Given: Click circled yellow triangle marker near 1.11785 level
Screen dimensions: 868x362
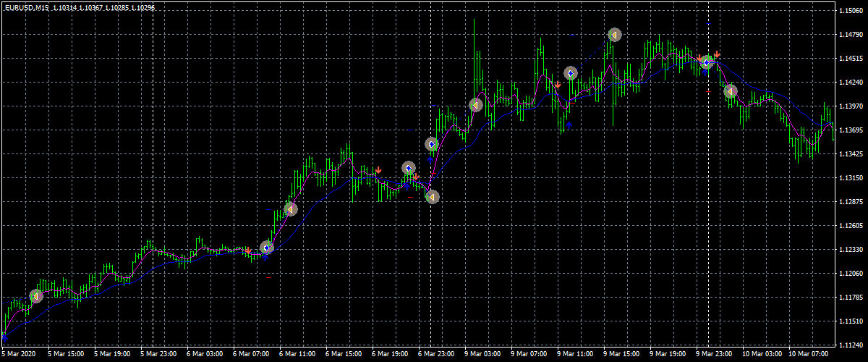Looking at the screenshot, I should click(36, 296).
